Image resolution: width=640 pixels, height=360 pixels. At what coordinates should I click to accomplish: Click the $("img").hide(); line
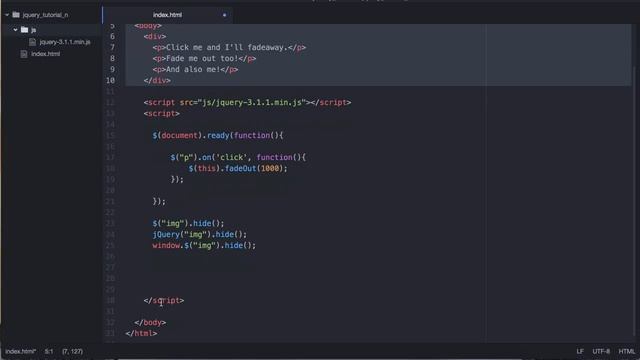pyautogui.click(x=188, y=224)
